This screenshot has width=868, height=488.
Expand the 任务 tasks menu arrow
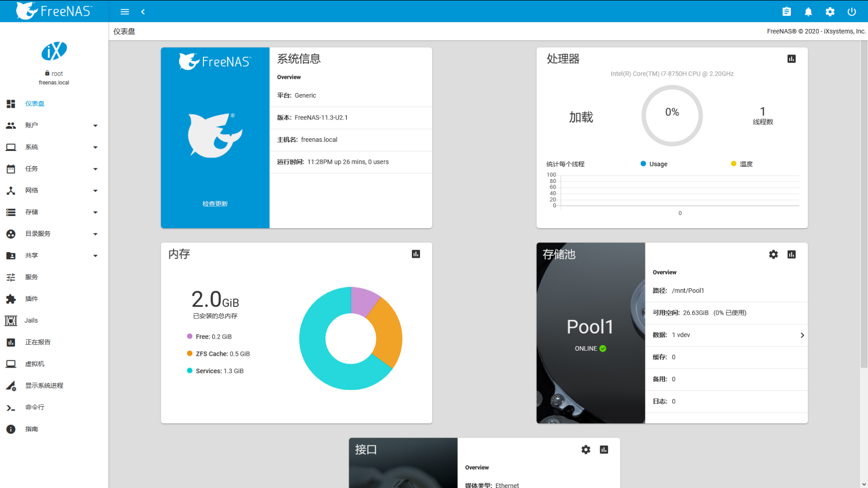(95, 169)
